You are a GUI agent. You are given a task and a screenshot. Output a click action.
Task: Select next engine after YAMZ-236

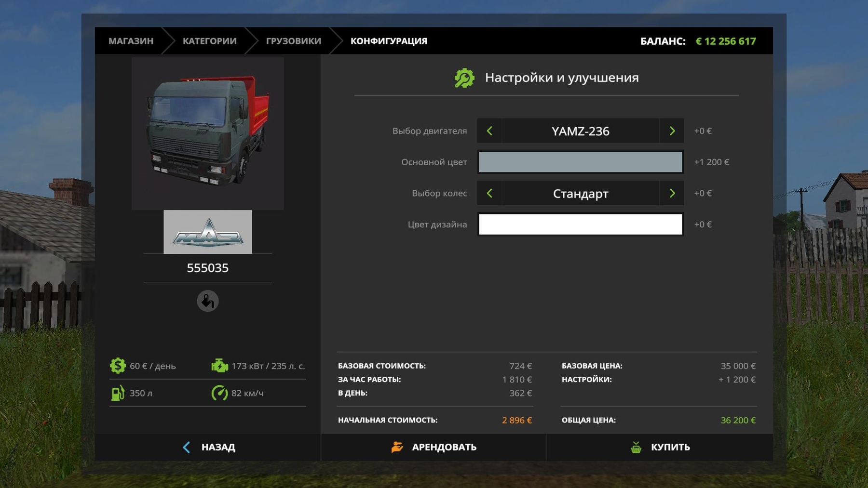(x=672, y=131)
